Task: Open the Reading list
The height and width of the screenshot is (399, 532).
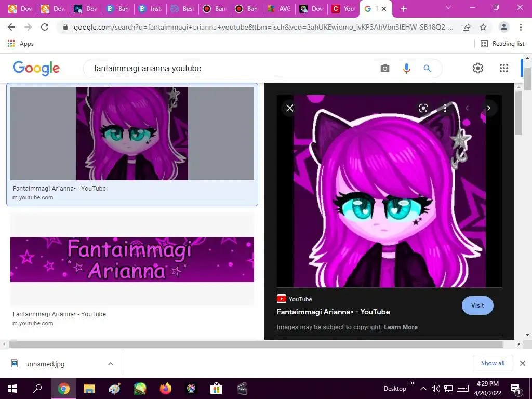Action: pyautogui.click(x=502, y=44)
